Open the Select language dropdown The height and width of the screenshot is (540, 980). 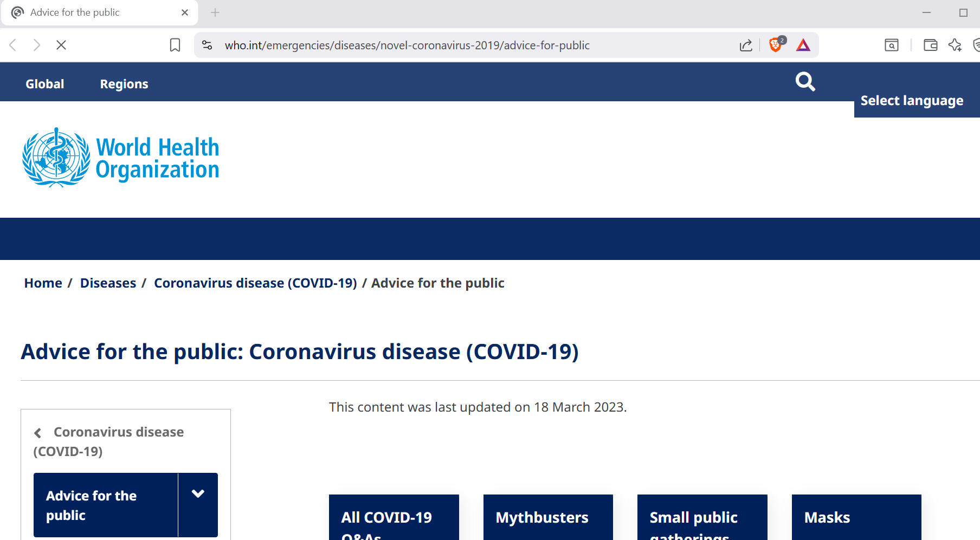(x=912, y=101)
